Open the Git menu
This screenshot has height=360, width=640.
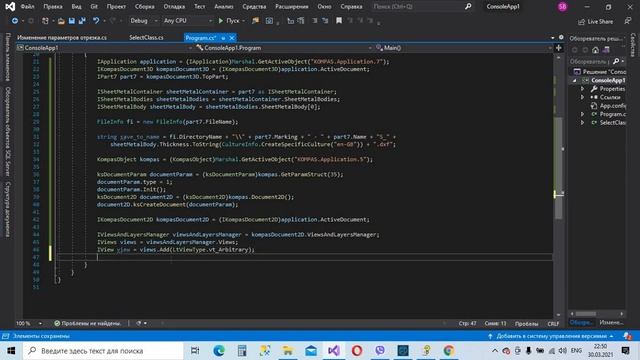94,7
